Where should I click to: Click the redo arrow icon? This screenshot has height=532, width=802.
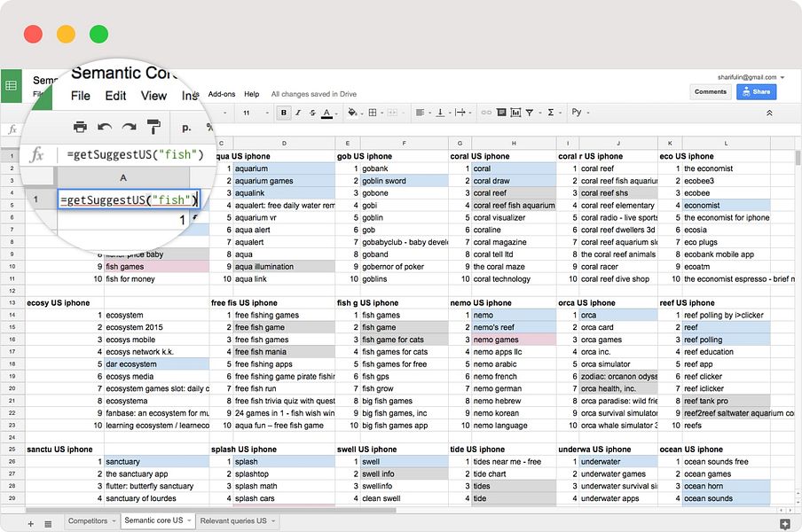coord(129,127)
